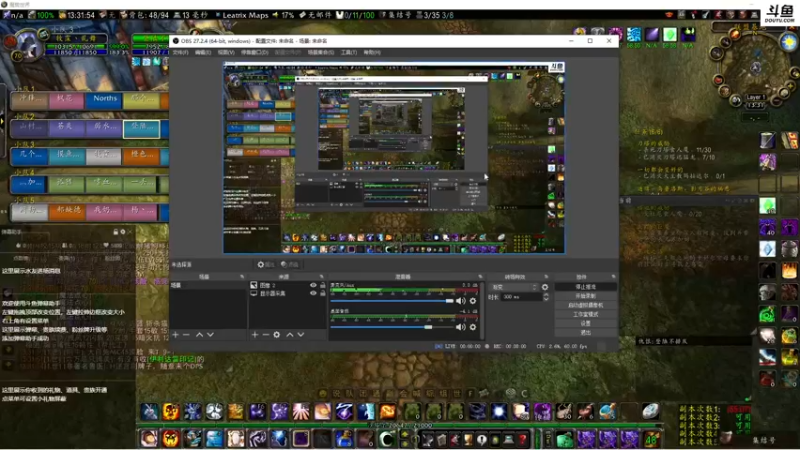
Task: Click the start recording button in controls
Action: 585,296
